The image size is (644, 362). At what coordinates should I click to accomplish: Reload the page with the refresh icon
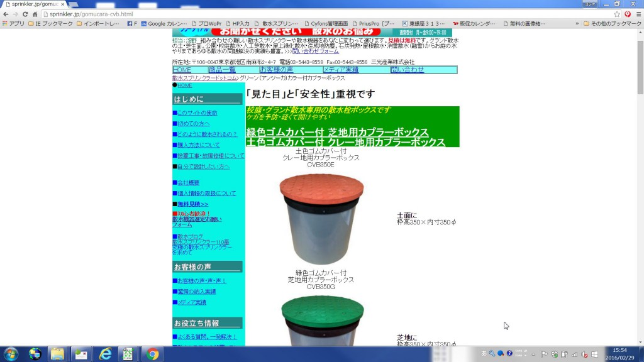[25, 14]
